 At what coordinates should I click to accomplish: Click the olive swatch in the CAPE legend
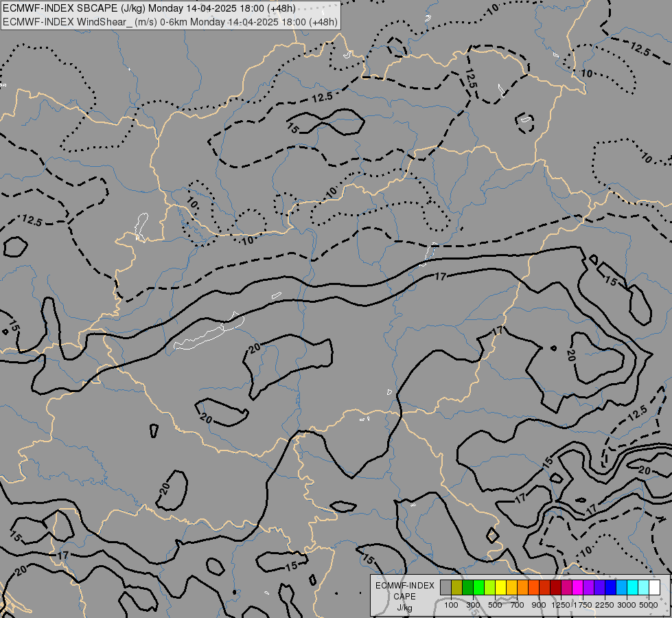pos(457,588)
